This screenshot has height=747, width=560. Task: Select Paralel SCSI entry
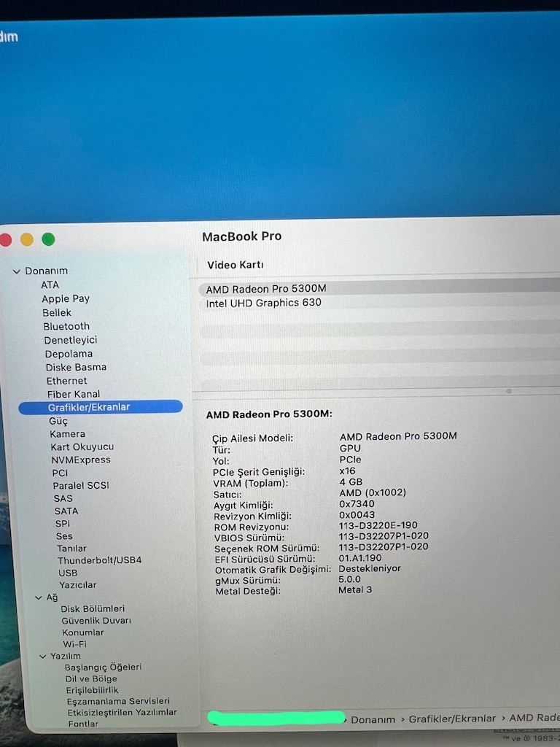click(81, 485)
